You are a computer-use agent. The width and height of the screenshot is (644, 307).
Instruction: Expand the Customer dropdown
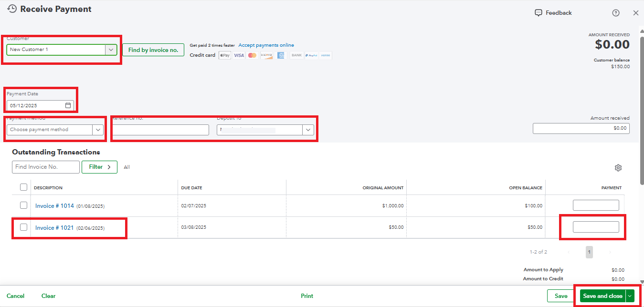(111, 50)
